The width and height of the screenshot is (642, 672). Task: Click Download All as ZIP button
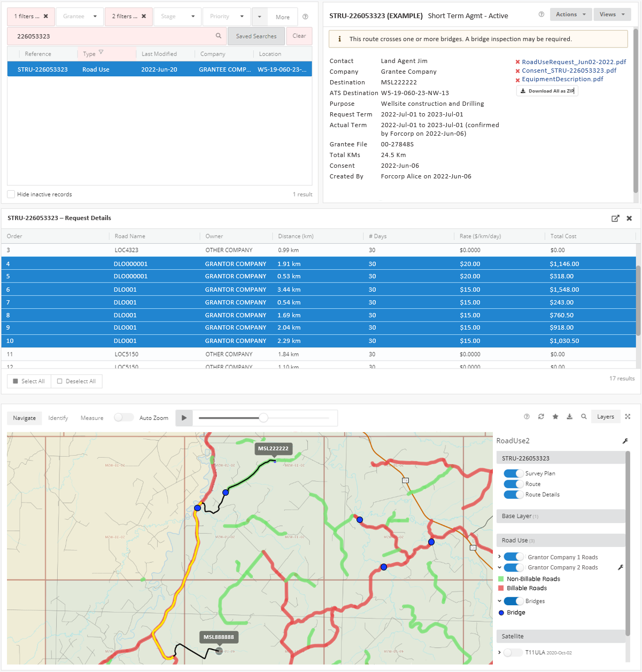tap(547, 91)
